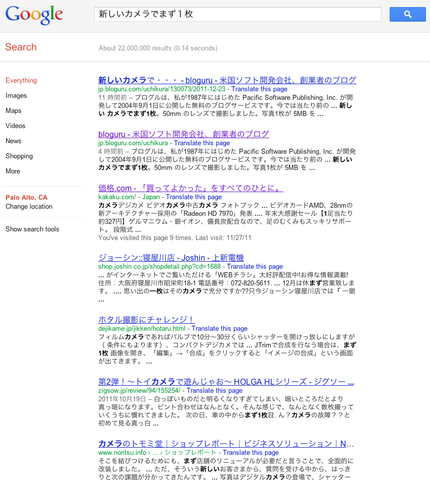Viewport: 430px width, 480px height.
Task: Switch to Shopping results
Action: pyautogui.click(x=19, y=156)
